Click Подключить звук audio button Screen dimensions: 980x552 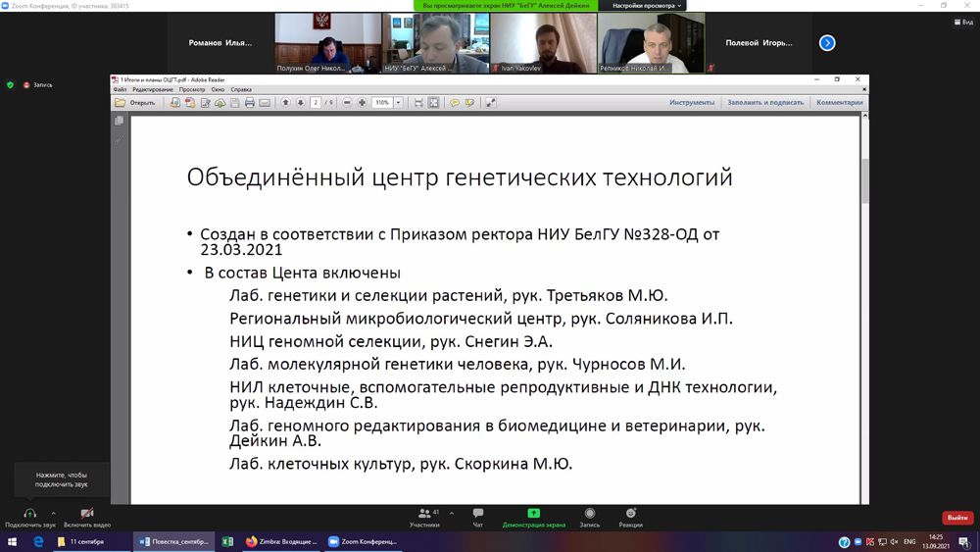30,518
